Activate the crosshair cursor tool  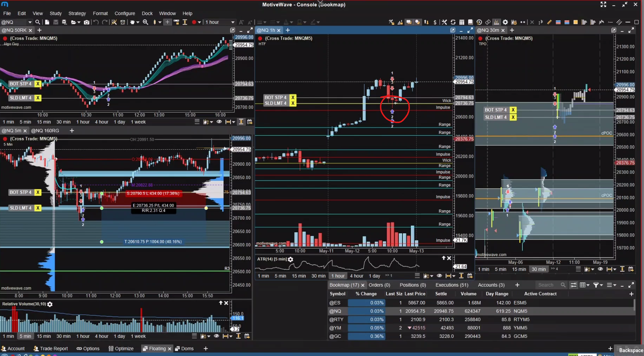coord(167,22)
